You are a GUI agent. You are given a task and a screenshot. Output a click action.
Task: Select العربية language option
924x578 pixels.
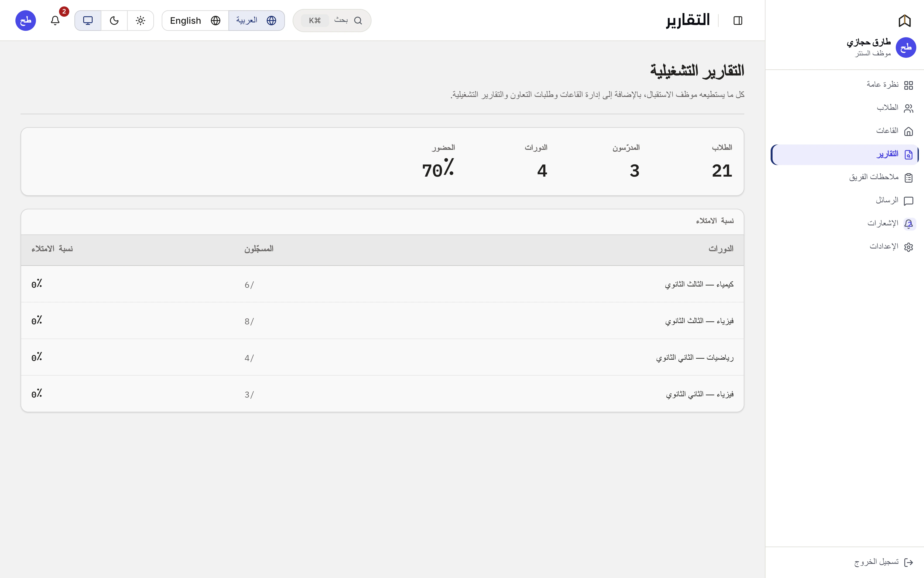point(257,20)
